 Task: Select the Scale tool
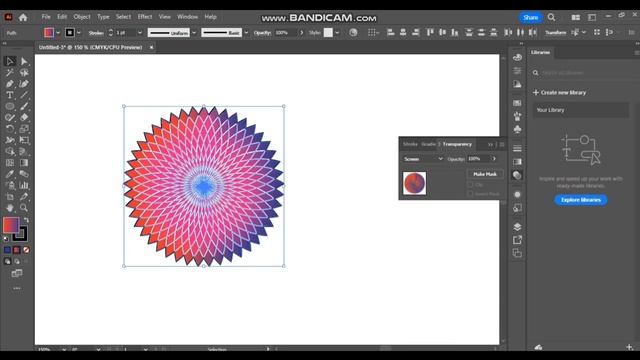[x=24, y=129]
